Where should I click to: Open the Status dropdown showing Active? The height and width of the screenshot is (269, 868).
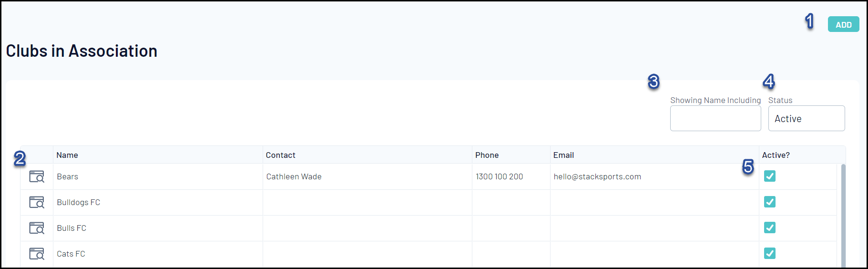pyautogui.click(x=807, y=118)
